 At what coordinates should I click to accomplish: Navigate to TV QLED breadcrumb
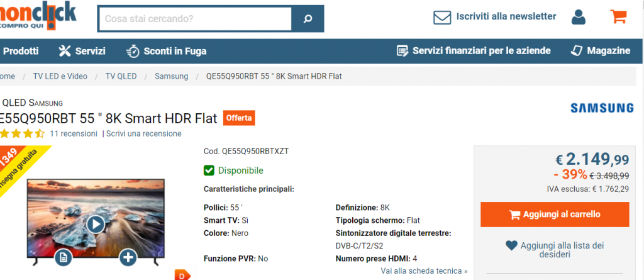[121, 76]
